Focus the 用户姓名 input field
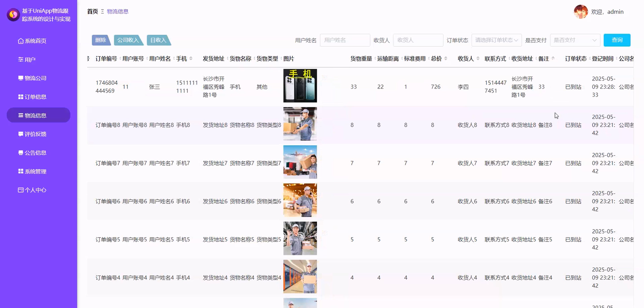The image size is (644, 308). 345,40
